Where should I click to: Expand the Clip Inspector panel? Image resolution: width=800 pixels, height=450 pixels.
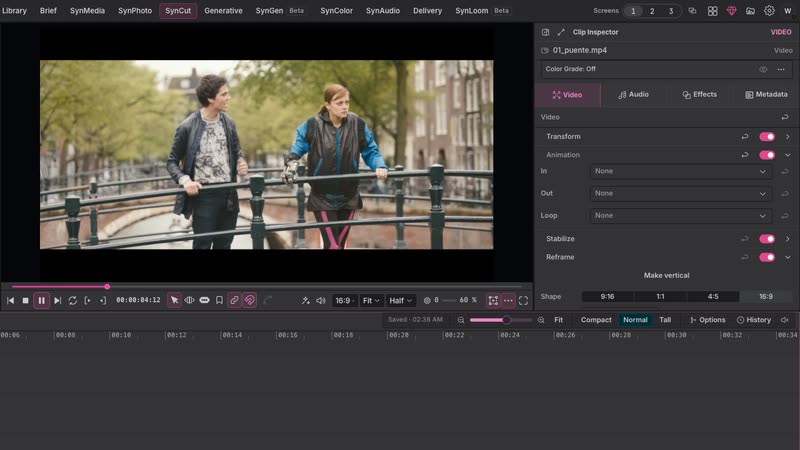point(561,32)
